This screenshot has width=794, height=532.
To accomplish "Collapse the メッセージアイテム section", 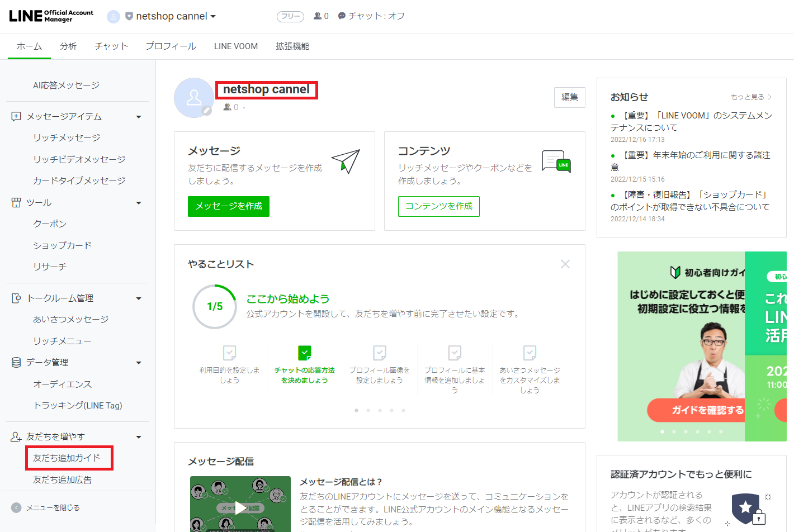I will point(139,117).
